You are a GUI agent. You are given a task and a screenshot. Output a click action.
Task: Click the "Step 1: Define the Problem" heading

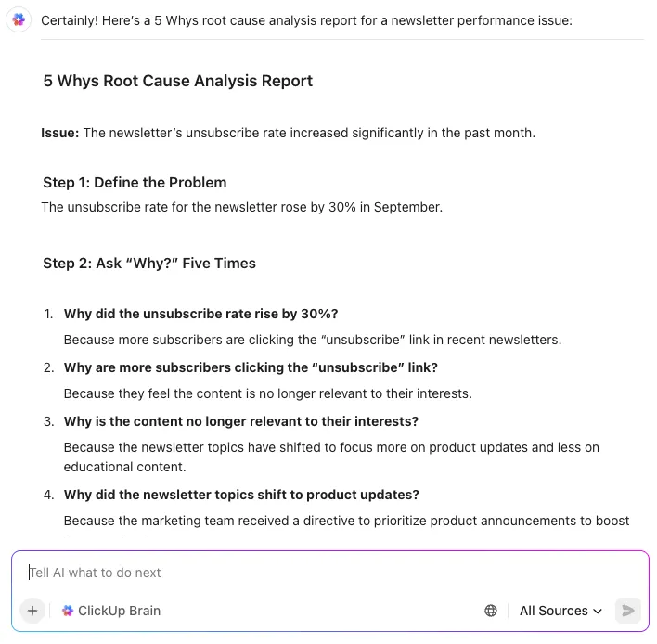(x=135, y=182)
